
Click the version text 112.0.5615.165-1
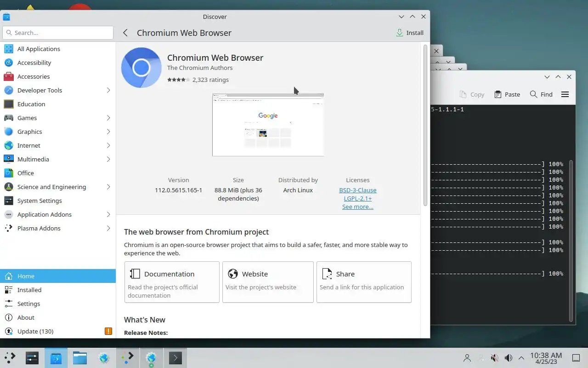[178, 190]
